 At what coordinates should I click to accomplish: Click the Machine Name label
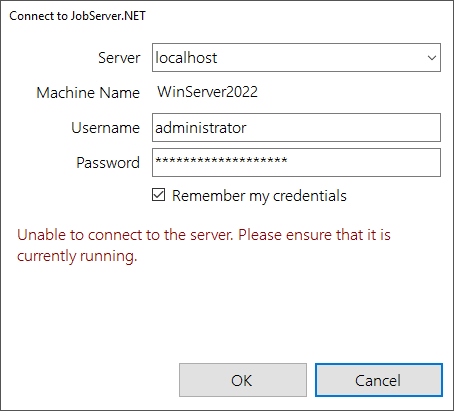(x=88, y=93)
